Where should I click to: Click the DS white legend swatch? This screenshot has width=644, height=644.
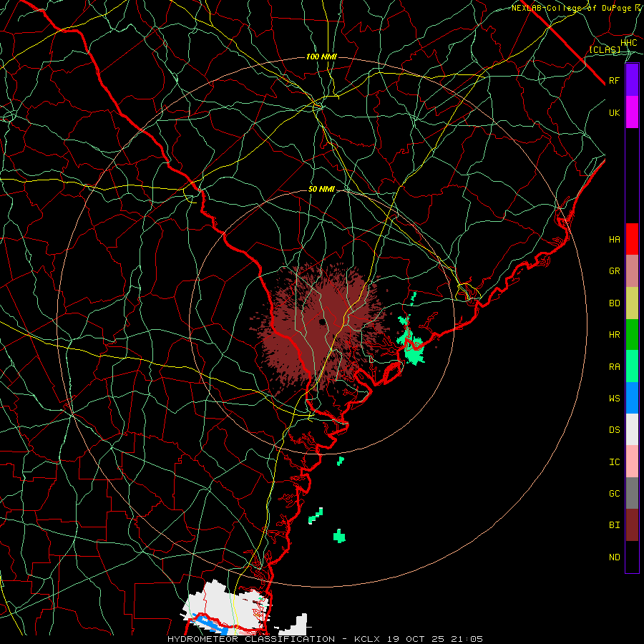[632, 429]
